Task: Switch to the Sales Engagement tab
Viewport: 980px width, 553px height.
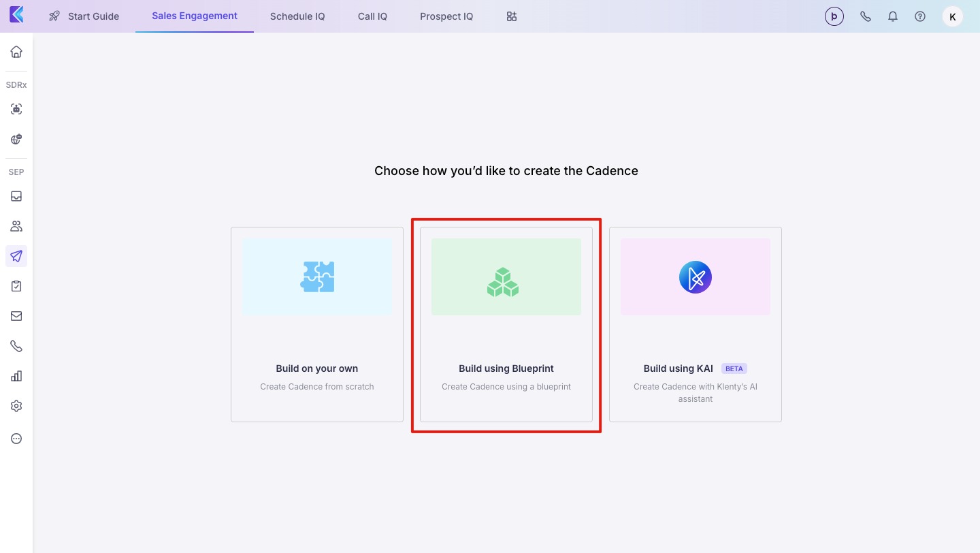Action: coord(195,16)
